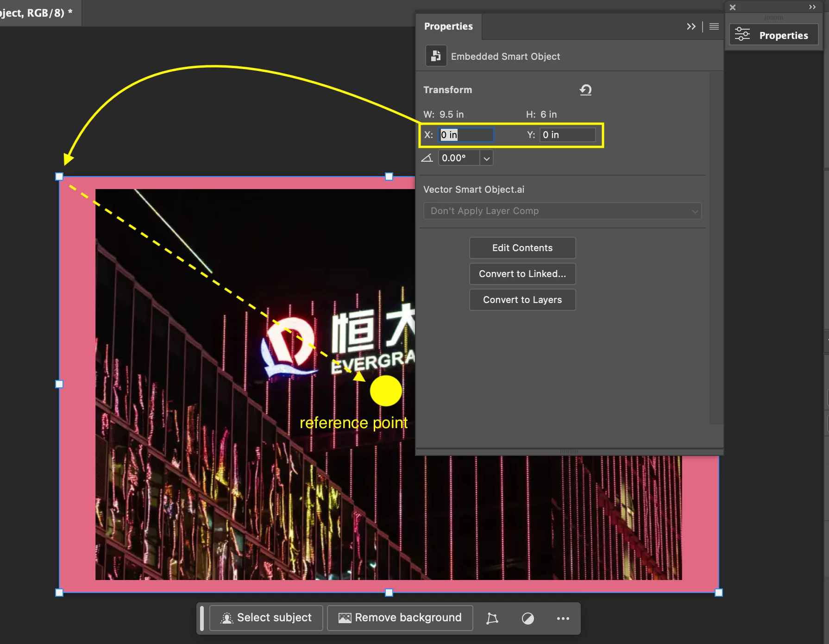Click the Vector Smart Object.ai label

tap(474, 189)
